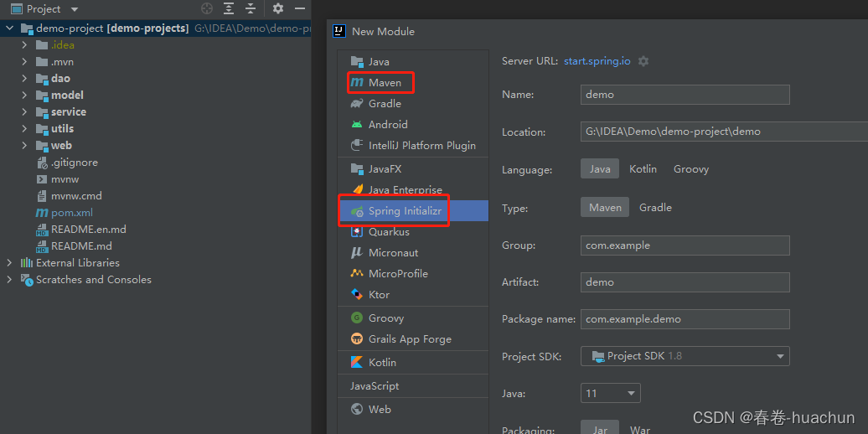Set packaging to War
Viewport: 868px width, 434px height.
point(640,429)
